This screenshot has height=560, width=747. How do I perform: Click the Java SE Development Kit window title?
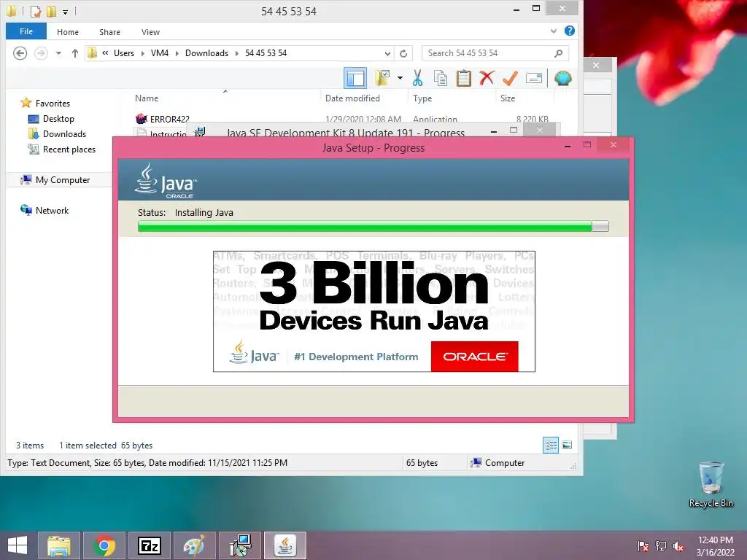tap(345, 133)
